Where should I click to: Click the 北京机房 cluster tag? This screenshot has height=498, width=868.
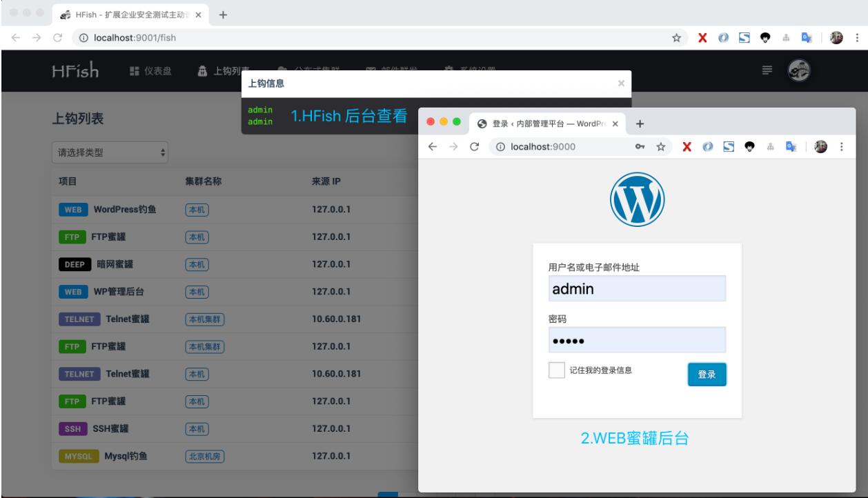[x=206, y=455]
